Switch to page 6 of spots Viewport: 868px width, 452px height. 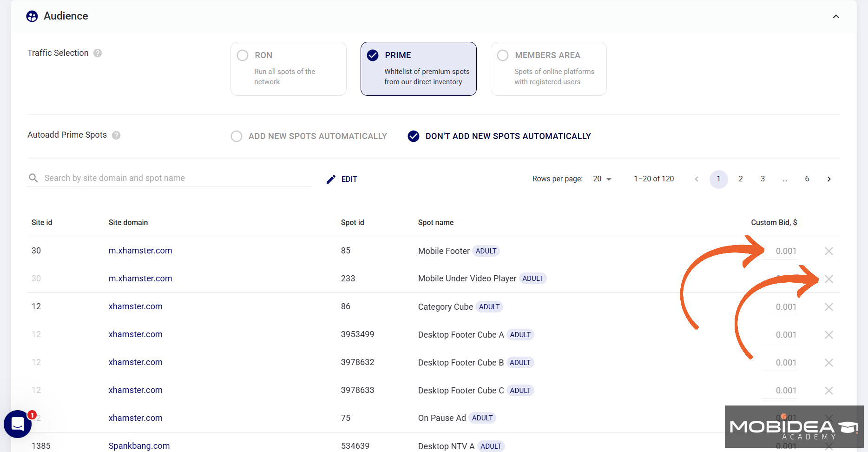tap(807, 179)
